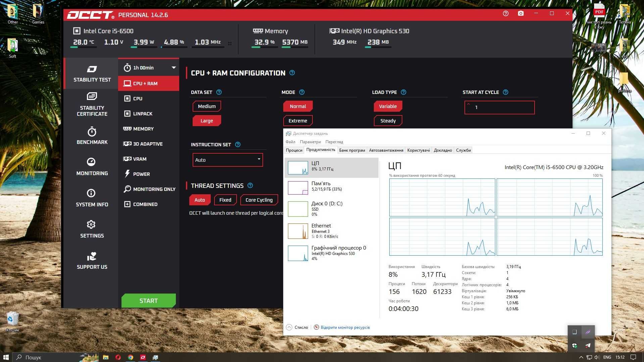
Task: Open help for Mode
Action: [x=302, y=92]
